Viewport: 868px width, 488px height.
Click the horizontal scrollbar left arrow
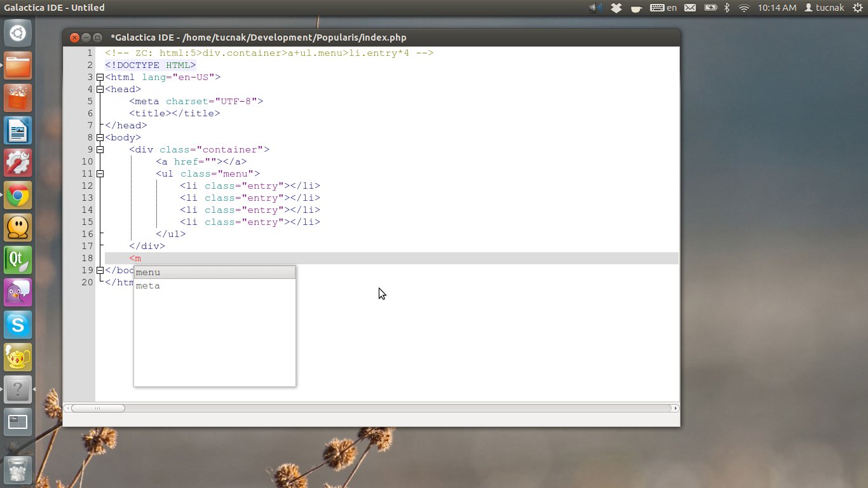67,408
